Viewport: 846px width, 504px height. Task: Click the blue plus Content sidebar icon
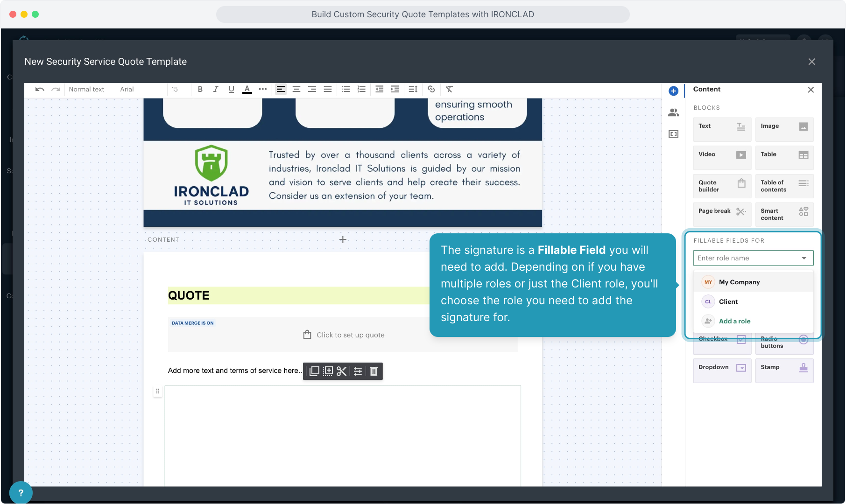pyautogui.click(x=673, y=91)
